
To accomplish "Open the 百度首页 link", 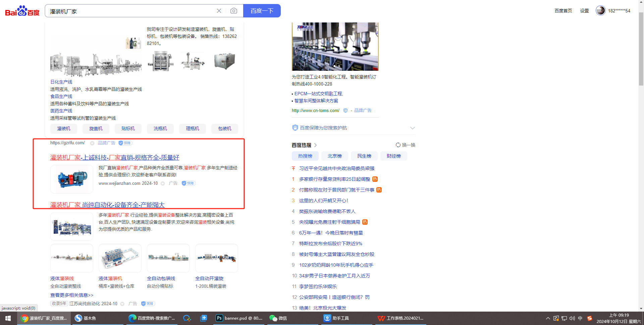I will (x=563, y=11).
